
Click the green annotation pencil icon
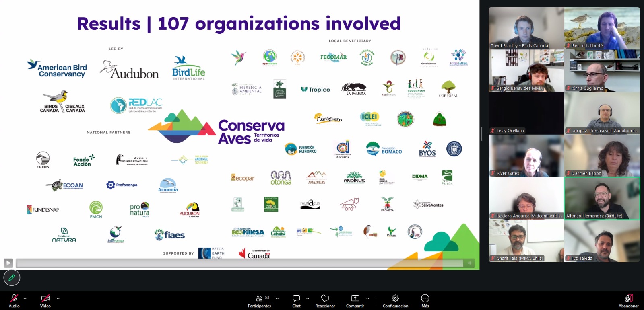click(12, 277)
